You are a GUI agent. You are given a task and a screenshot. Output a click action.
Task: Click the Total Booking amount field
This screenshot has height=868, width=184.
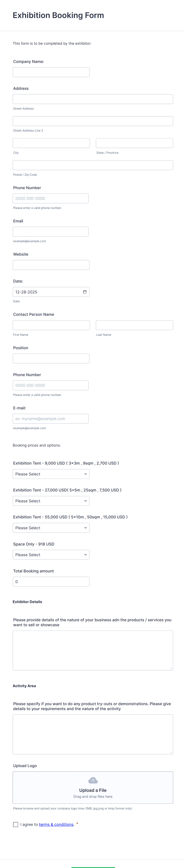[x=51, y=581]
